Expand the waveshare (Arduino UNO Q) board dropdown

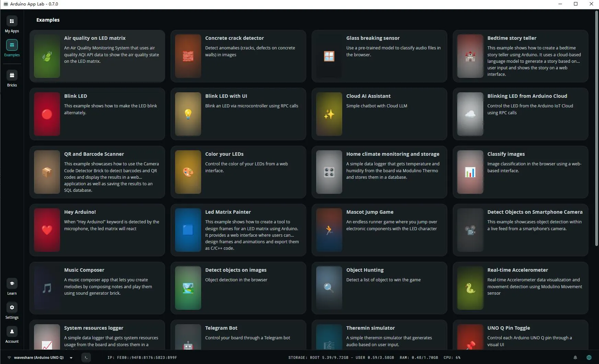71,357
